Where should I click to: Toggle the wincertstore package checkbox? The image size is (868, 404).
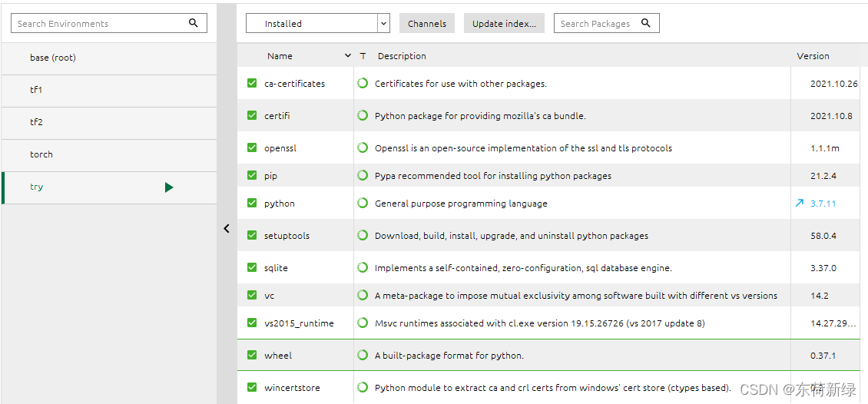point(252,388)
